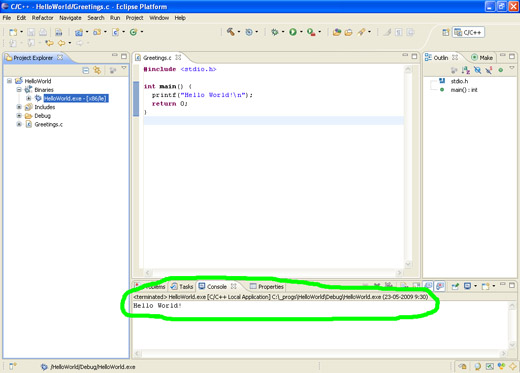Open the External Tools dropdown arrow

tap(320, 32)
